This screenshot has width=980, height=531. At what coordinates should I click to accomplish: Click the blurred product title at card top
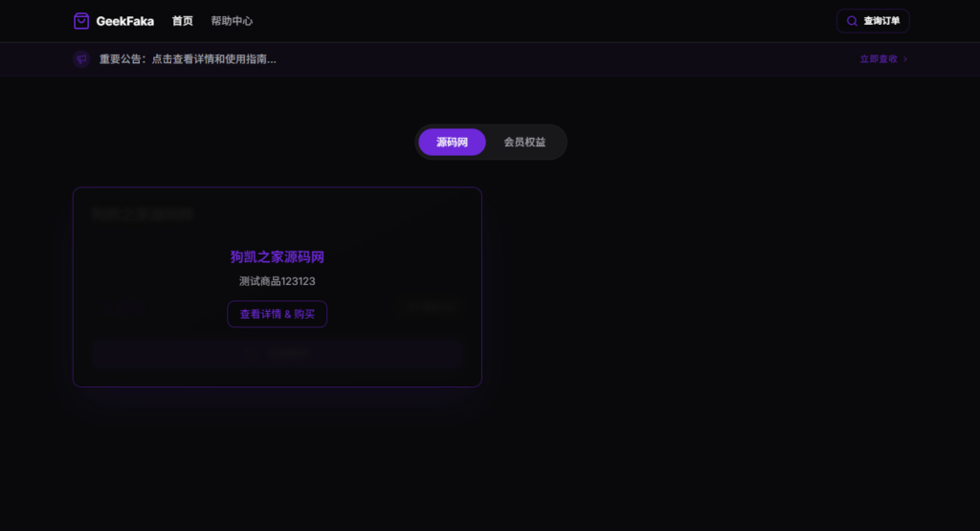(x=143, y=214)
